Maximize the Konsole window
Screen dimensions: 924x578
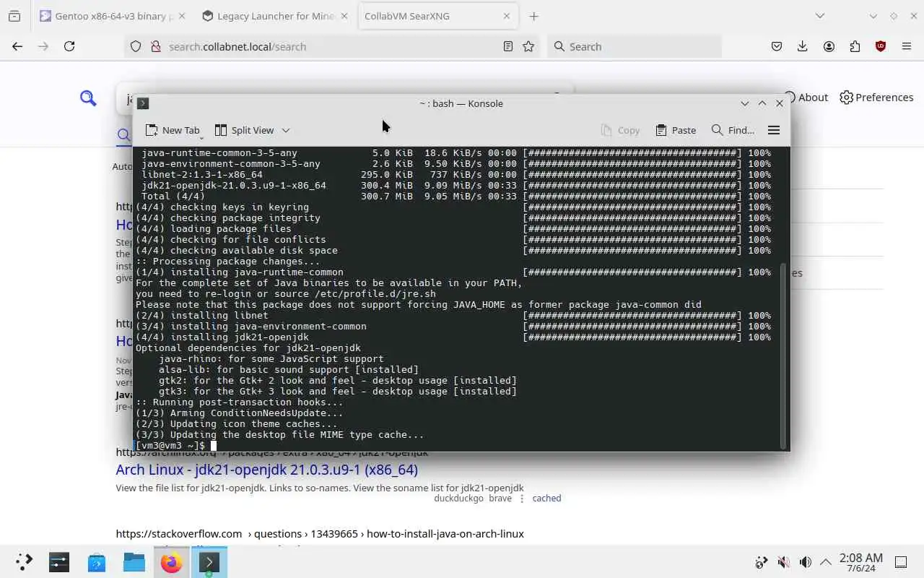tap(762, 103)
